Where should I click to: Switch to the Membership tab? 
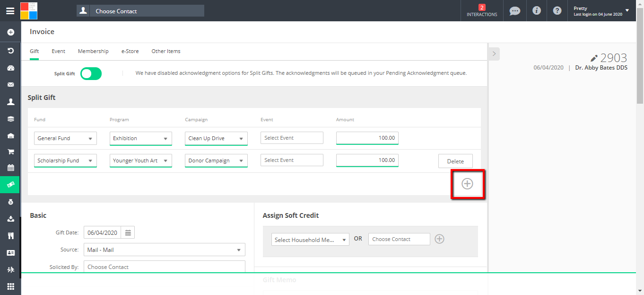click(x=93, y=51)
